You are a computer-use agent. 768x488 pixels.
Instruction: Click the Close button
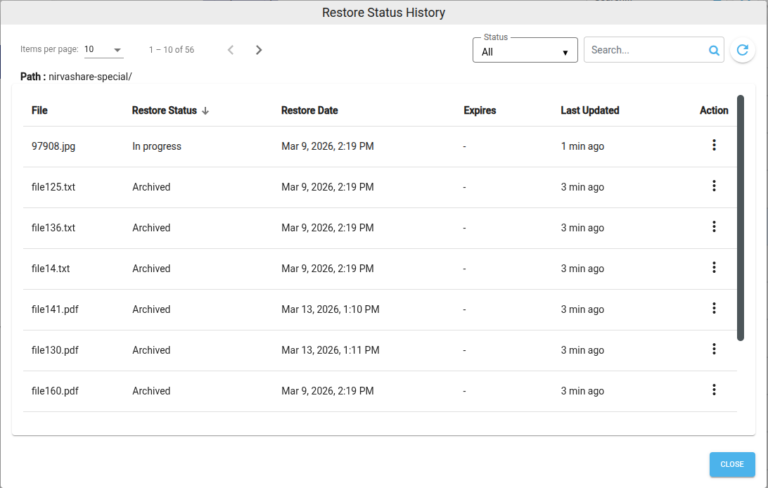pos(731,464)
